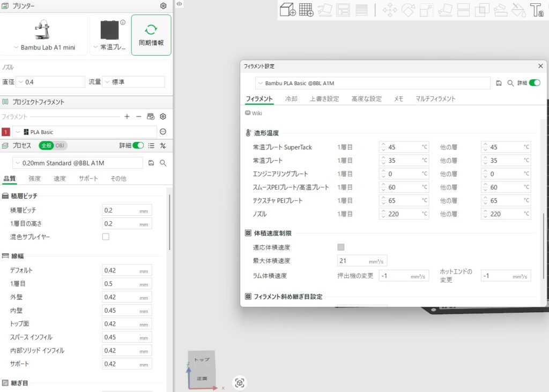This screenshot has height=392, width=549.
Task: Toggle process 詳細 advanced switch
Action: [138, 146]
